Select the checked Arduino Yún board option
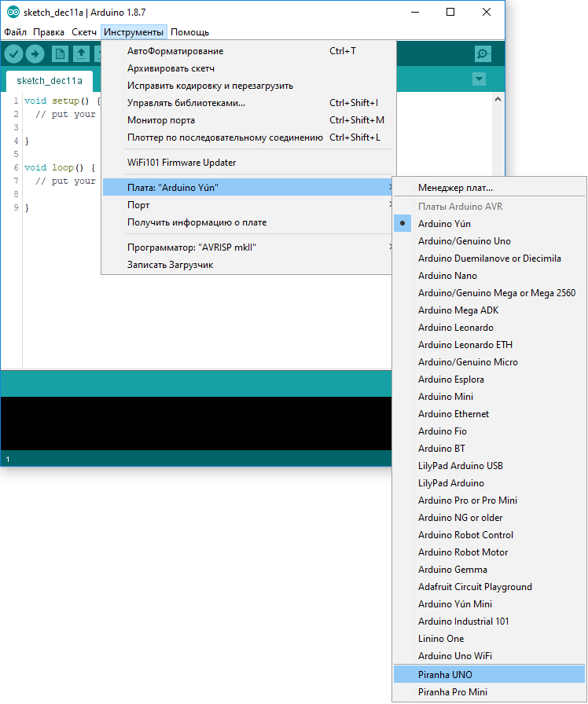 tap(489, 224)
